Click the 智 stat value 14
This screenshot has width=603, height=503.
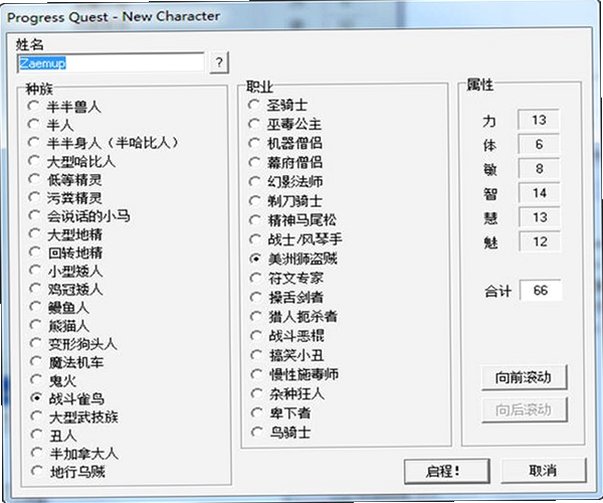click(x=539, y=193)
